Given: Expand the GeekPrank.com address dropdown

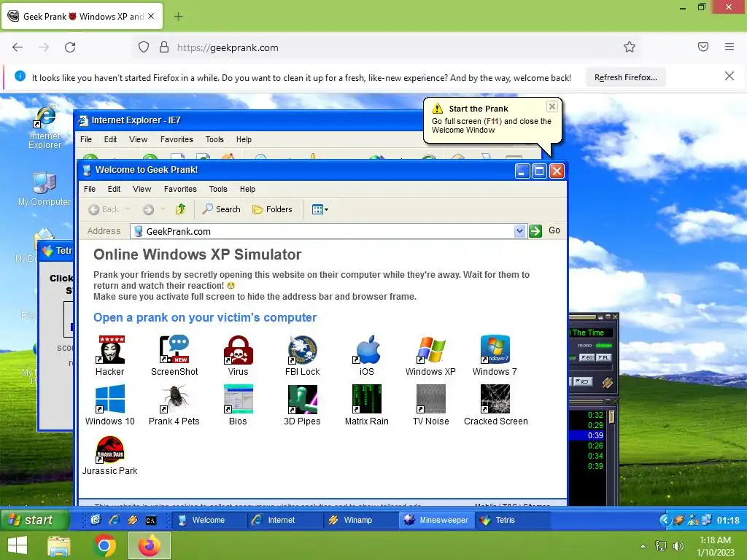Looking at the screenshot, I should (519, 231).
